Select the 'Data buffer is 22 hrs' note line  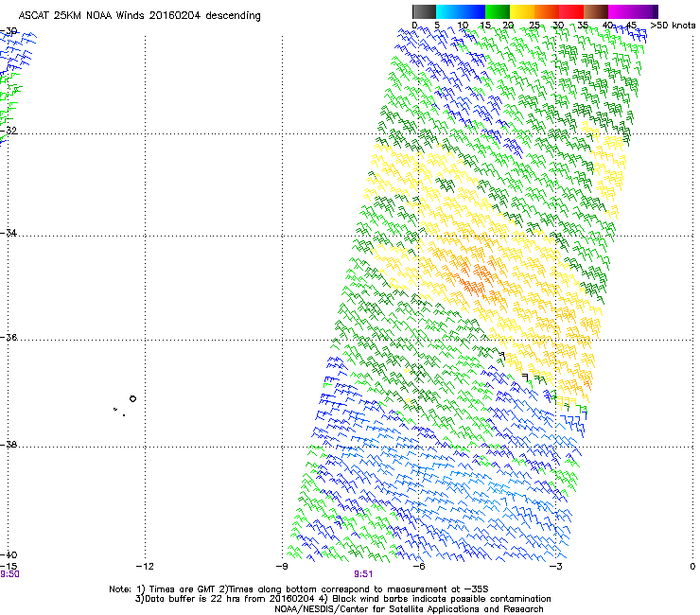click(x=342, y=599)
